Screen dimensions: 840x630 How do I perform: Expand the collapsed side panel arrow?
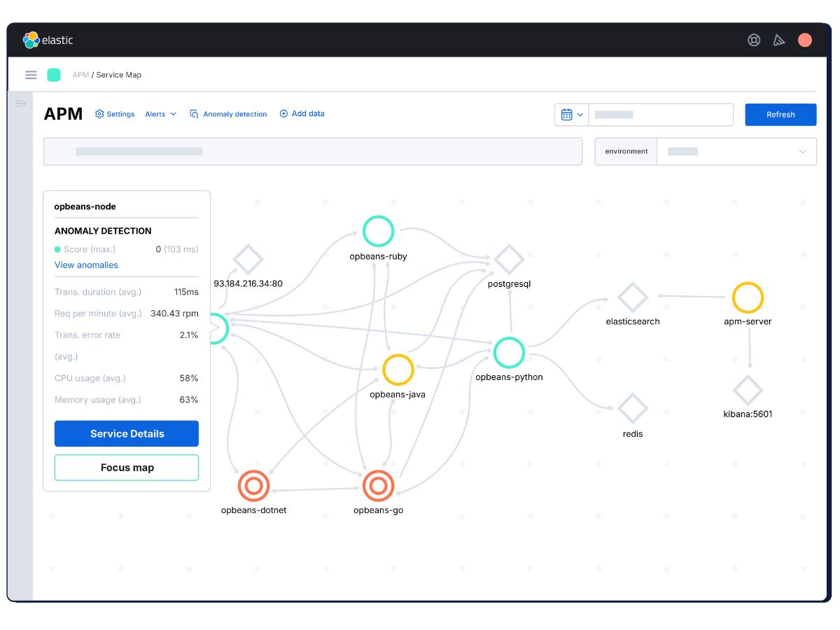(x=20, y=104)
